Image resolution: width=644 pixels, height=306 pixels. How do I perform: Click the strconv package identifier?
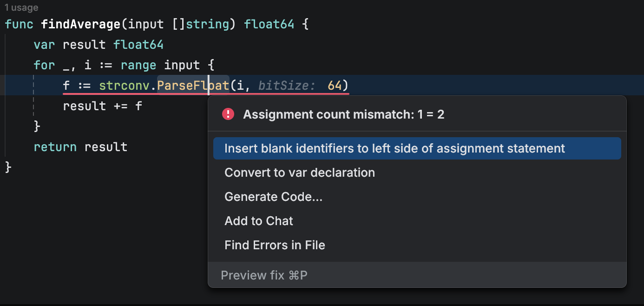125,86
